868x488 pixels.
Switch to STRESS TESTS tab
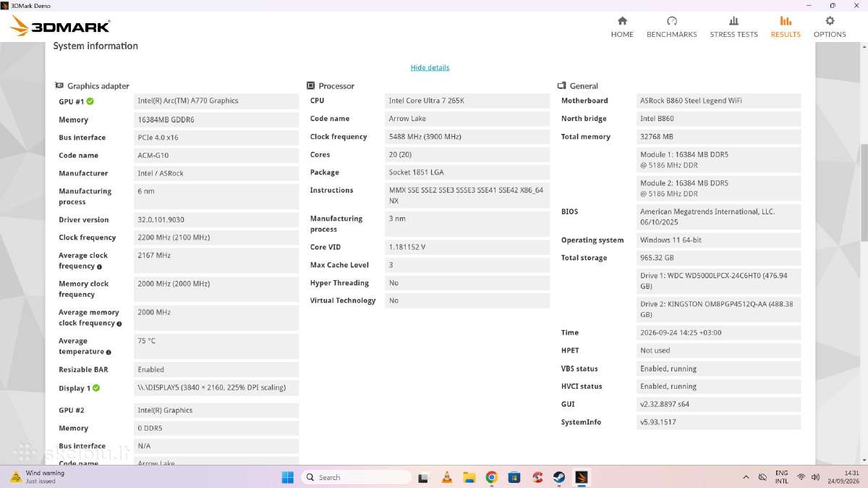click(733, 27)
